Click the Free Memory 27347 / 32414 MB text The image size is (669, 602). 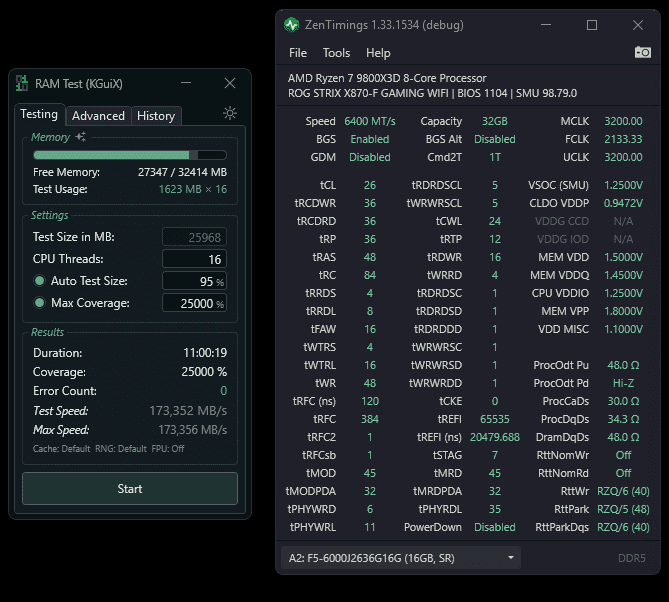tap(182, 172)
